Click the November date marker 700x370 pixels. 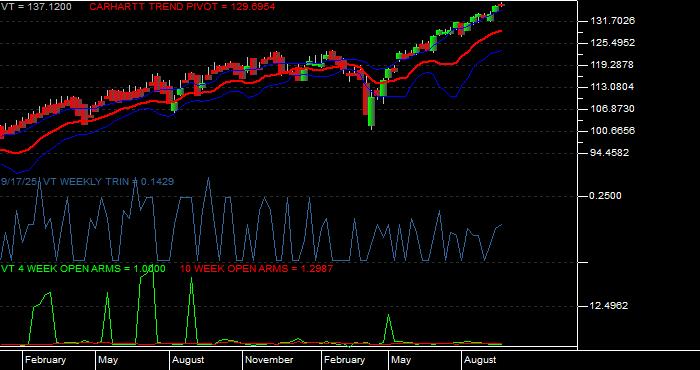pyautogui.click(x=270, y=360)
